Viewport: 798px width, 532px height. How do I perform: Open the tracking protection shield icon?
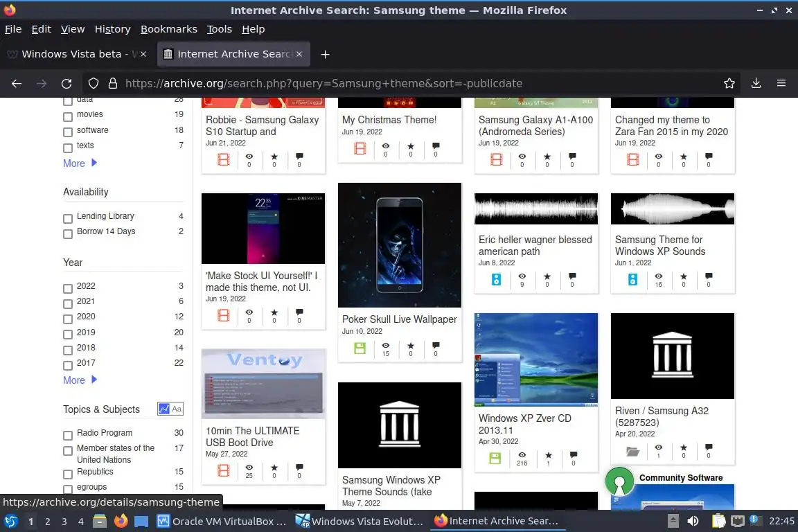click(x=93, y=83)
